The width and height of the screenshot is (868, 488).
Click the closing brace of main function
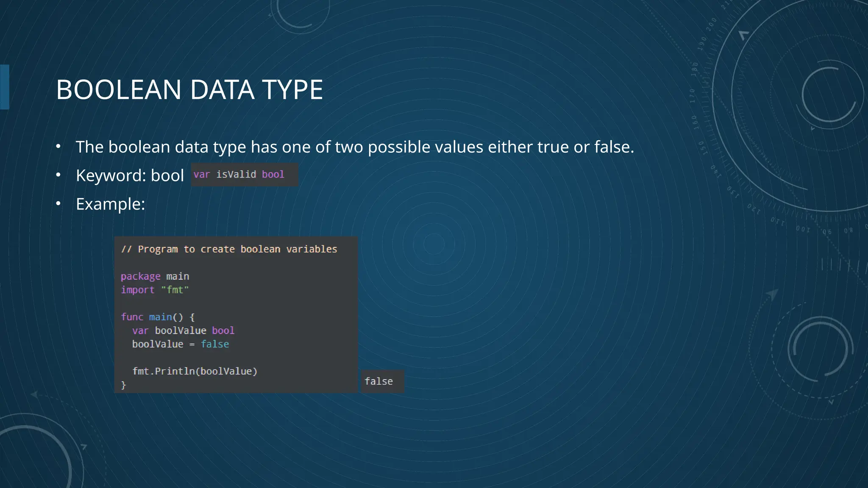tap(123, 385)
